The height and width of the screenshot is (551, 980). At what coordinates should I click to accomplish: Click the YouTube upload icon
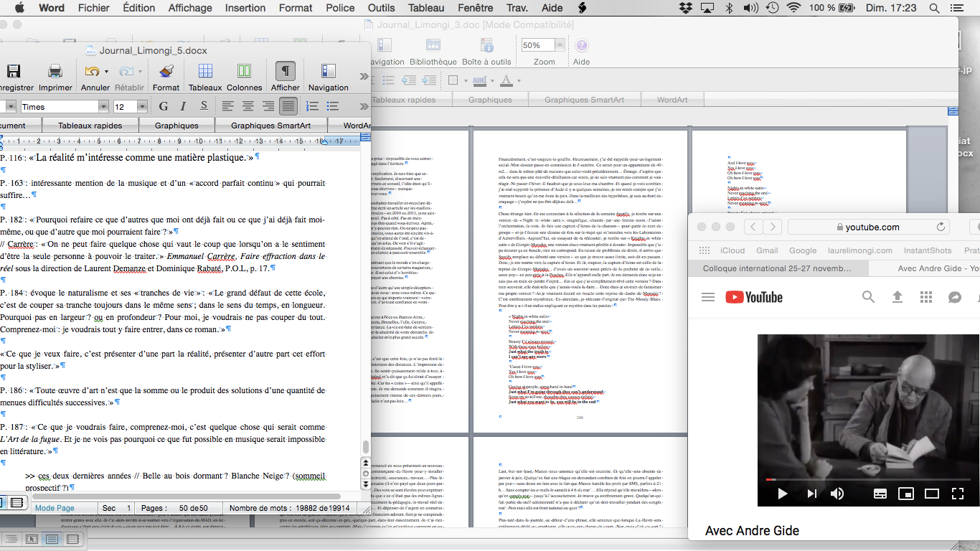pyautogui.click(x=897, y=297)
